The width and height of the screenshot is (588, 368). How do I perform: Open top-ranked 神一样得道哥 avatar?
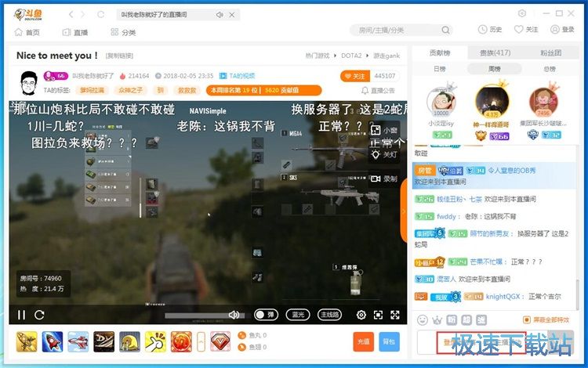pyautogui.click(x=492, y=100)
